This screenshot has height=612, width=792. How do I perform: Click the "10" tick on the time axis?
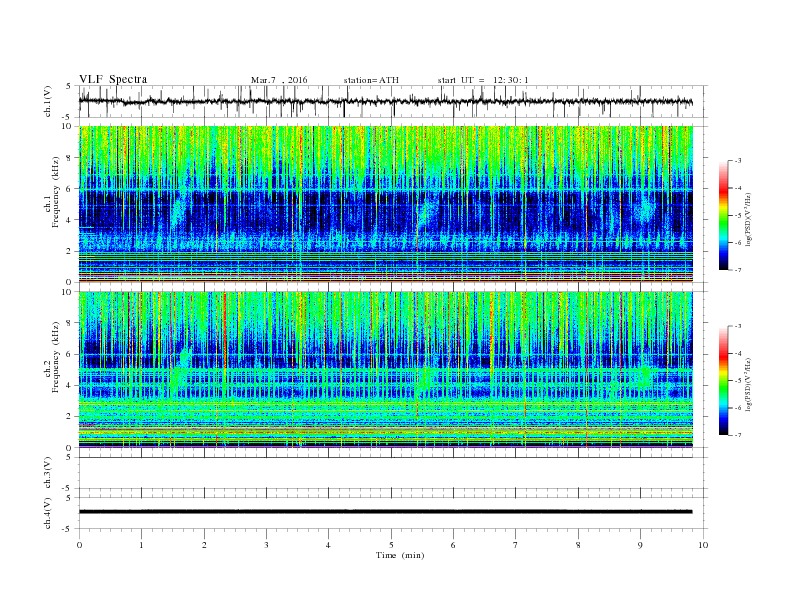[x=703, y=545]
